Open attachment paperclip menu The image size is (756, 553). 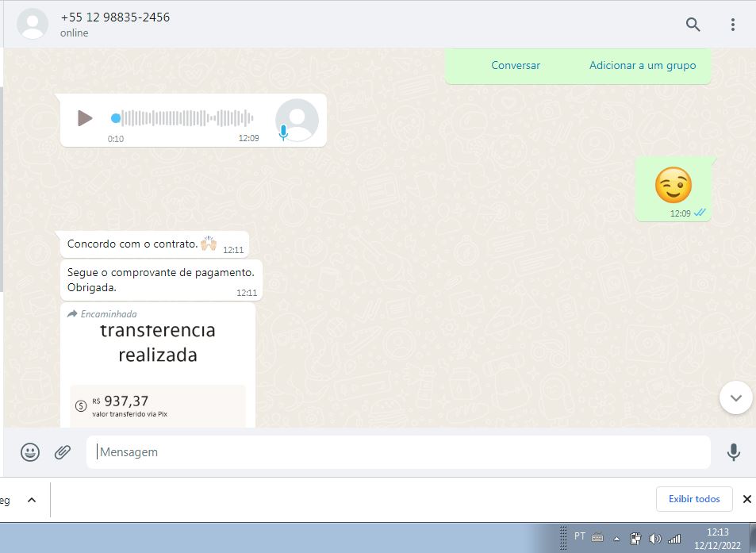click(63, 452)
